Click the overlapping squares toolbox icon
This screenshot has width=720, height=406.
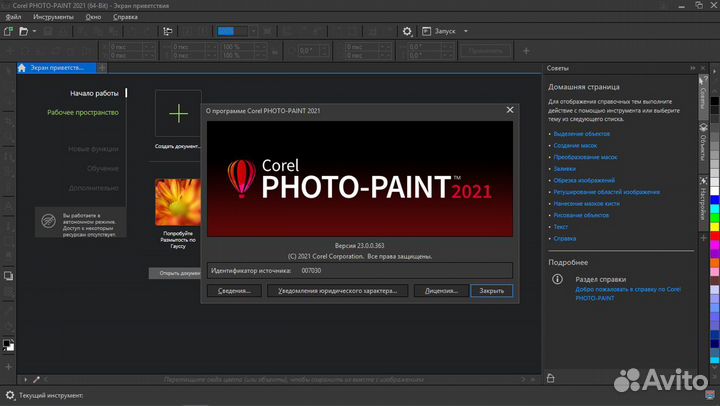coord(8,276)
